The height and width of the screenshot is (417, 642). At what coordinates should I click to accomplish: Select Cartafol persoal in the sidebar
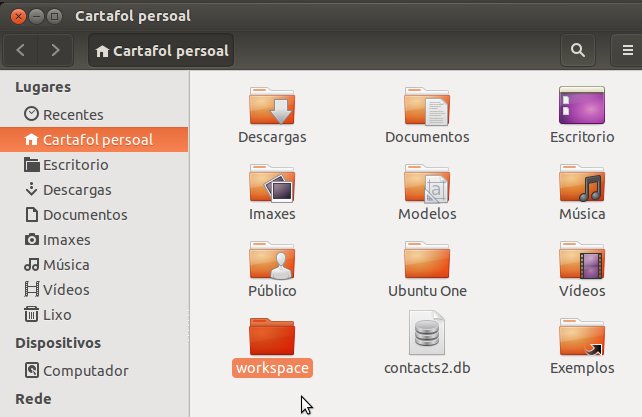click(x=94, y=139)
